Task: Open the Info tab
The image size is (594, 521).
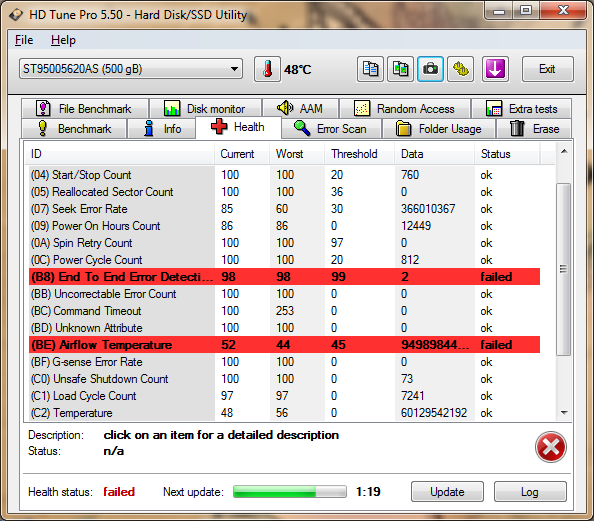Action: pyautogui.click(x=162, y=128)
